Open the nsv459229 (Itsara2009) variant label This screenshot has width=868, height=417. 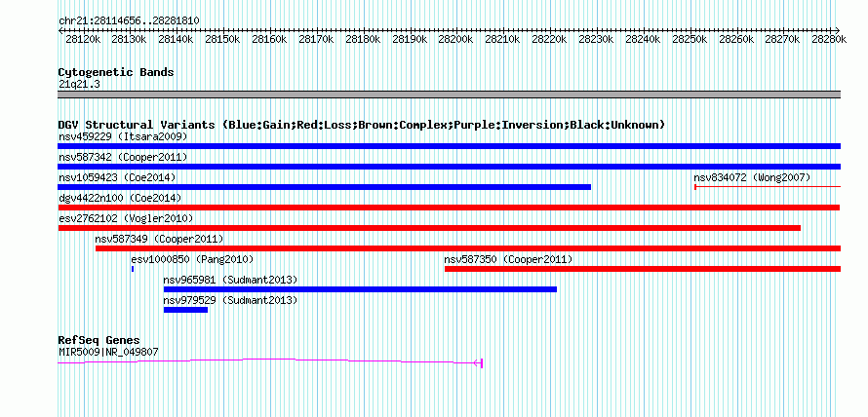tap(123, 136)
